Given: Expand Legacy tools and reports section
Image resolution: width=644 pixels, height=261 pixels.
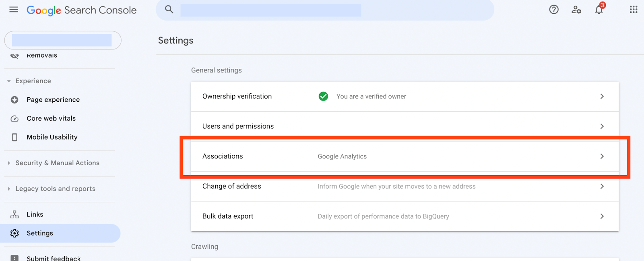Looking at the screenshot, I should (x=9, y=189).
